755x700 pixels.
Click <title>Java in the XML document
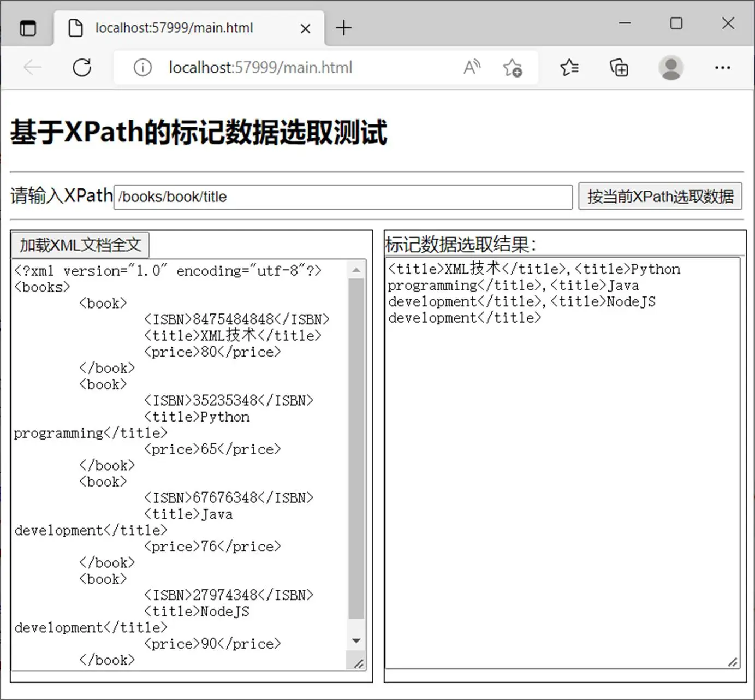click(188, 514)
